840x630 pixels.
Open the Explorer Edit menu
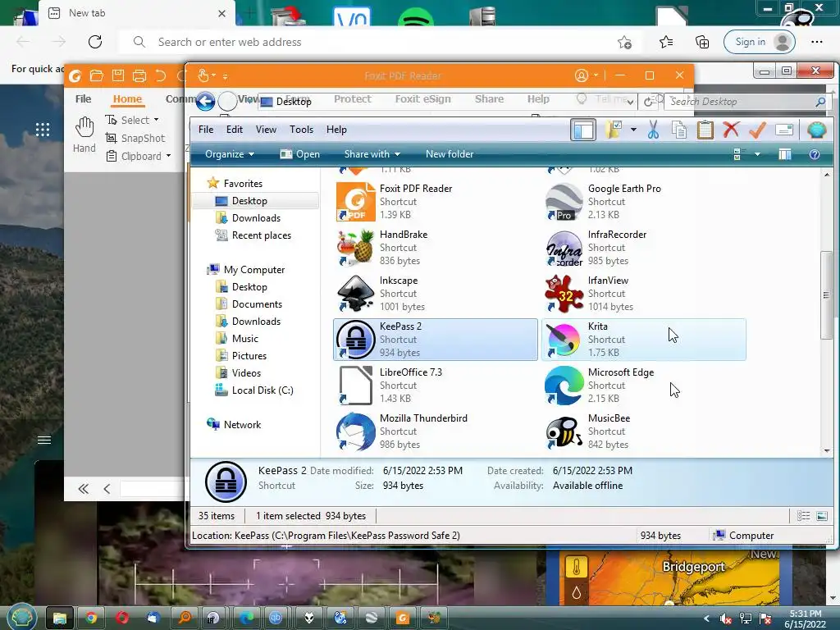pyautogui.click(x=234, y=130)
